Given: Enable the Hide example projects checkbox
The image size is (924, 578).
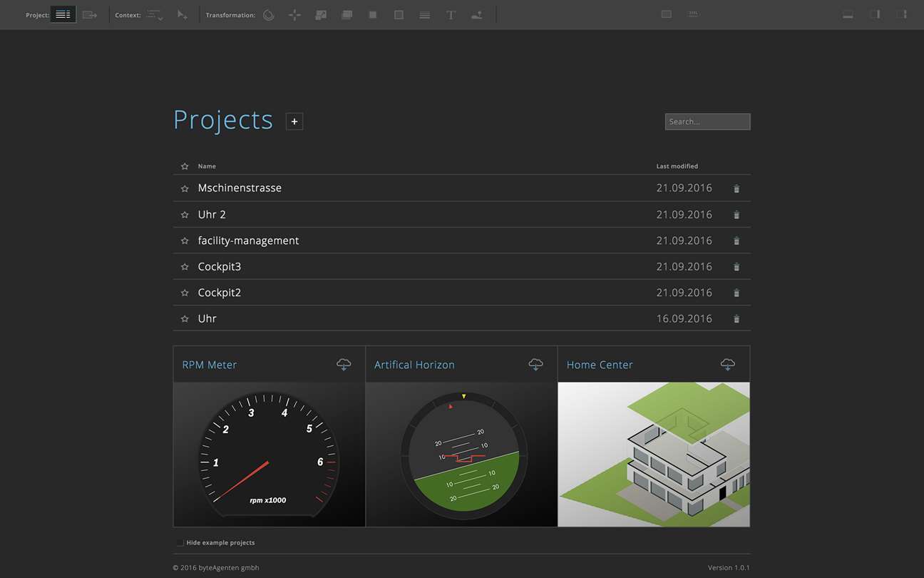Looking at the screenshot, I should coord(180,543).
